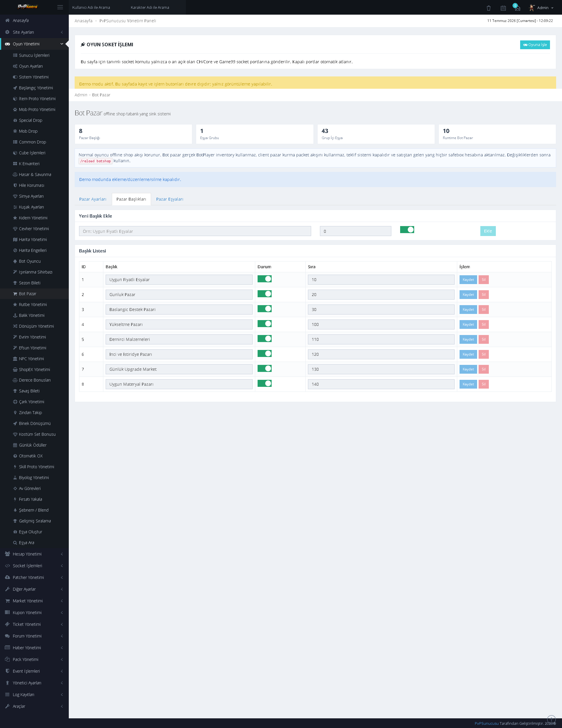This screenshot has height=728, width=562.
Task: Click the Oyuna İşle button
Action: pyautogui.click(x=535, y=45)
